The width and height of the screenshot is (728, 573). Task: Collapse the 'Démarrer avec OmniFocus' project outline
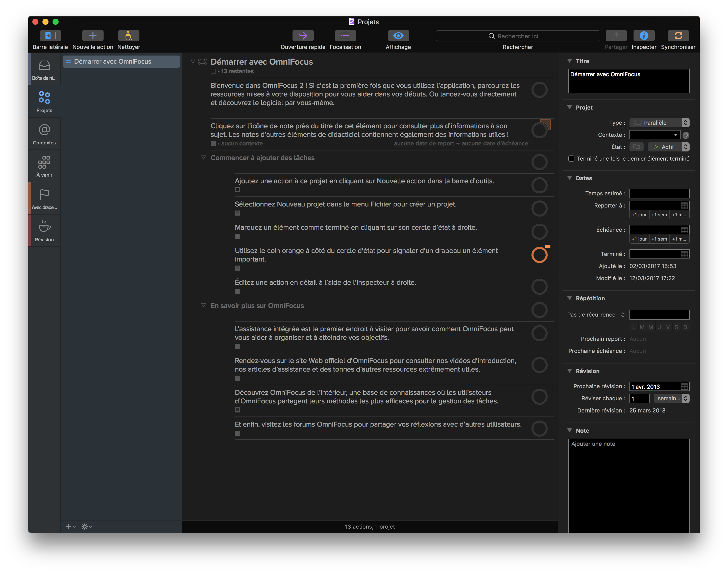click(x=193, y=62)
